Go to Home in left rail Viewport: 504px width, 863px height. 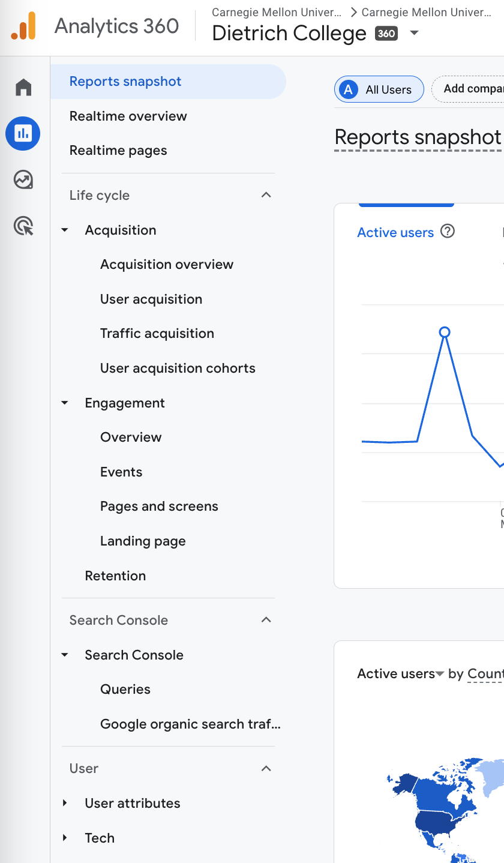click(23, 87)
